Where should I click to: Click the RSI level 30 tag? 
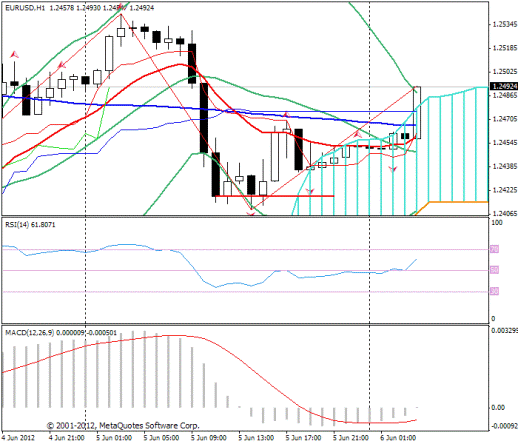tap(494, 291)
